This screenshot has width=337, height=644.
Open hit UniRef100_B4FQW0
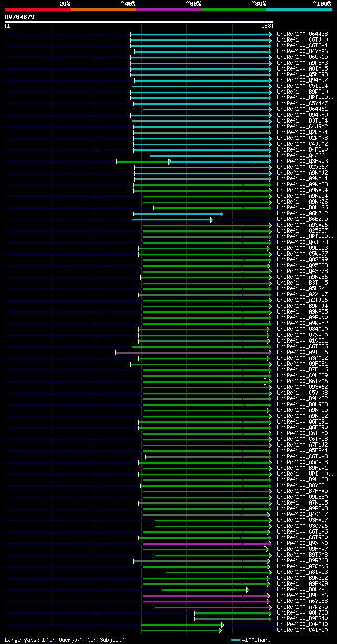[x=303, y=149]
